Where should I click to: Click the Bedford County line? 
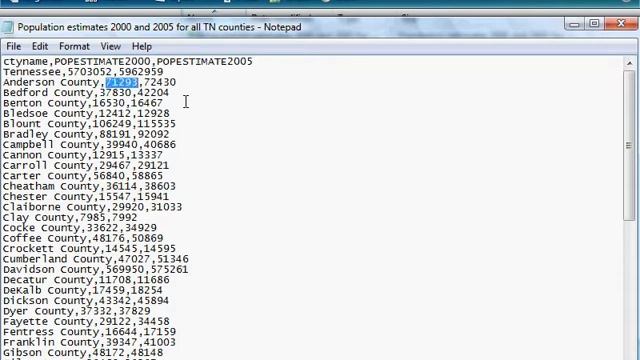(x=86, y=93)
